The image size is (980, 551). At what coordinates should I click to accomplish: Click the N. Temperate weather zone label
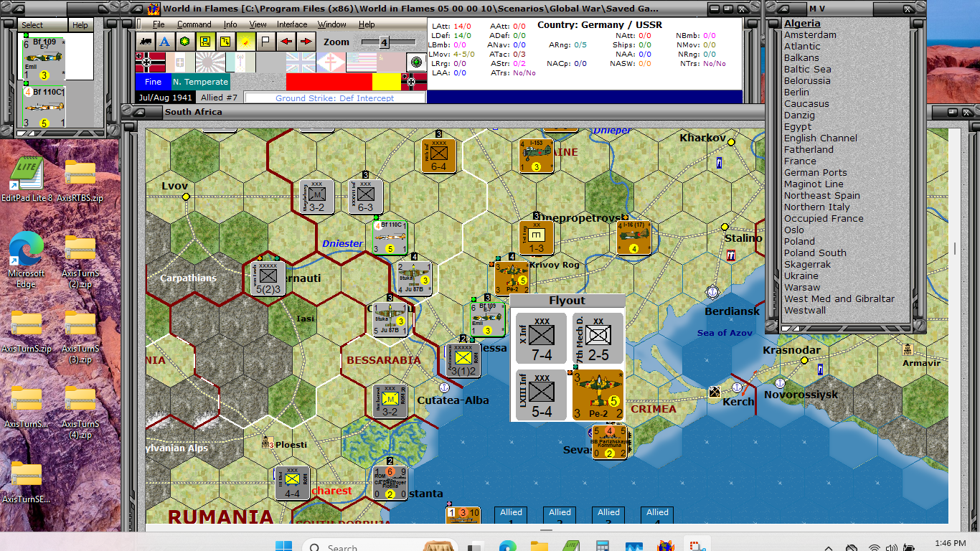click(201, 82)
